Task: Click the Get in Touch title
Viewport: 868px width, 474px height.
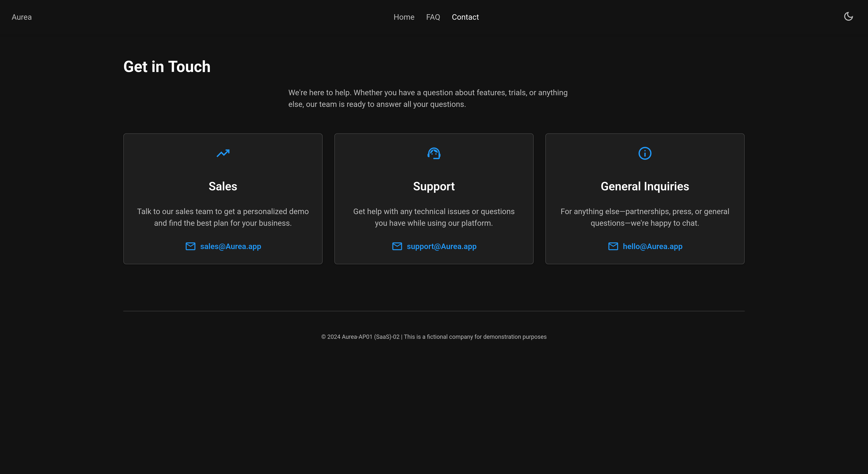Action: pyautogui.click(x=167, y=67)
